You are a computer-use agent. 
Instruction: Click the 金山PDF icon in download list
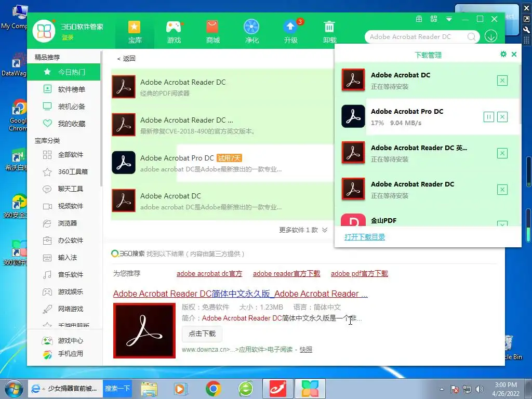click(353, 220)
